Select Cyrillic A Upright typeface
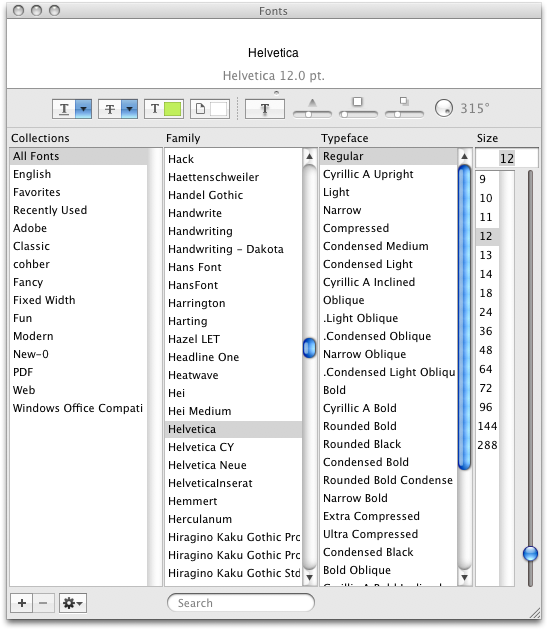 389,174
